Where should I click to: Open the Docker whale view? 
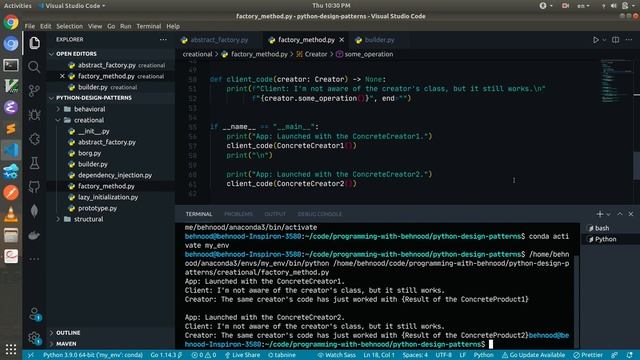coord(34,235)
